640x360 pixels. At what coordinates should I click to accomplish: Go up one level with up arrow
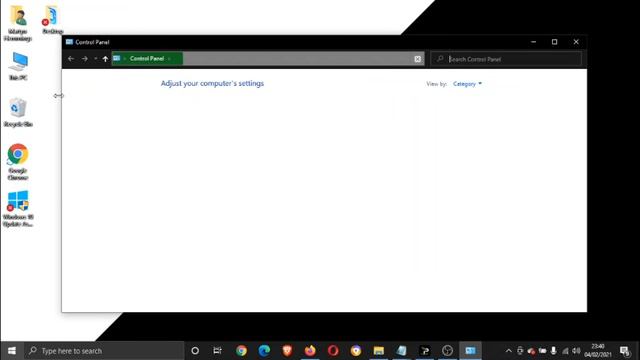(x=105, y=59)
